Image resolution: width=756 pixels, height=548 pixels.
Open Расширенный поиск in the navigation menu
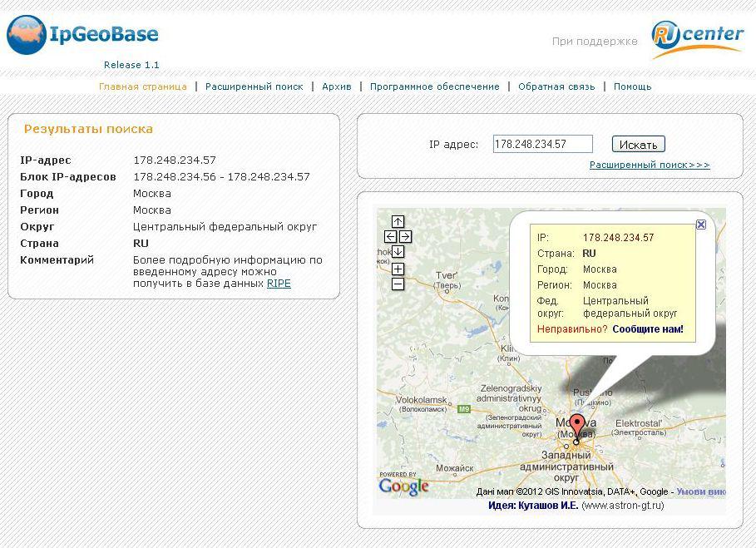tap(254, 86)
